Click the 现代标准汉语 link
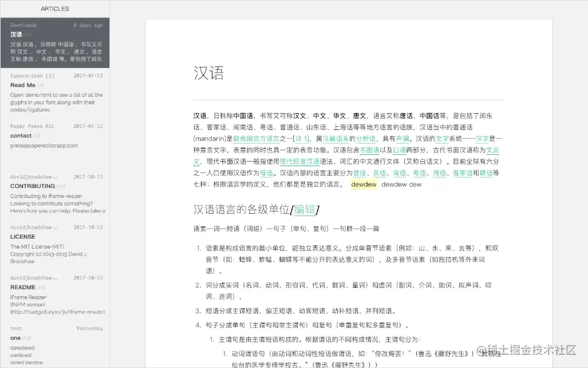Viewport: 588px width, 368px height. [x=300, y=162]
